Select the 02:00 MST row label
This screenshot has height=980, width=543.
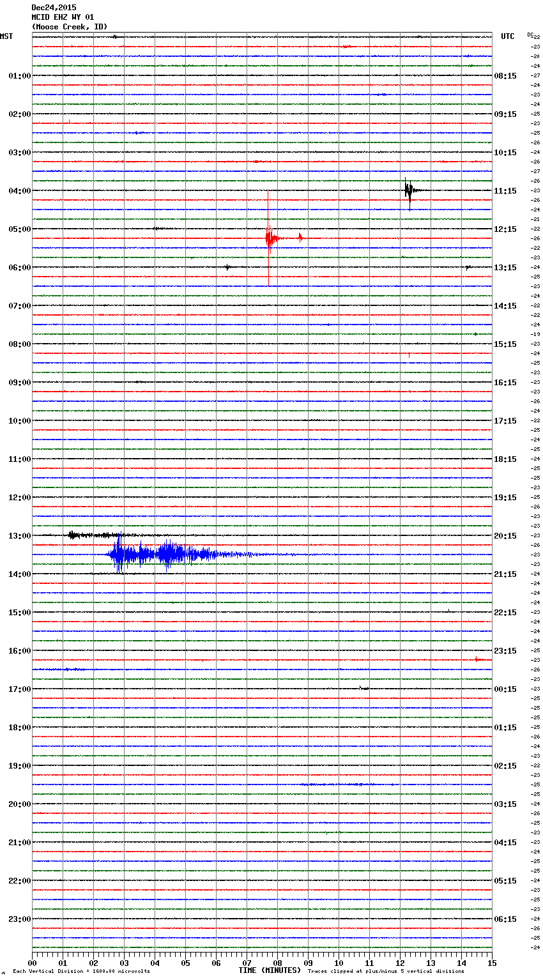point(19,114)
